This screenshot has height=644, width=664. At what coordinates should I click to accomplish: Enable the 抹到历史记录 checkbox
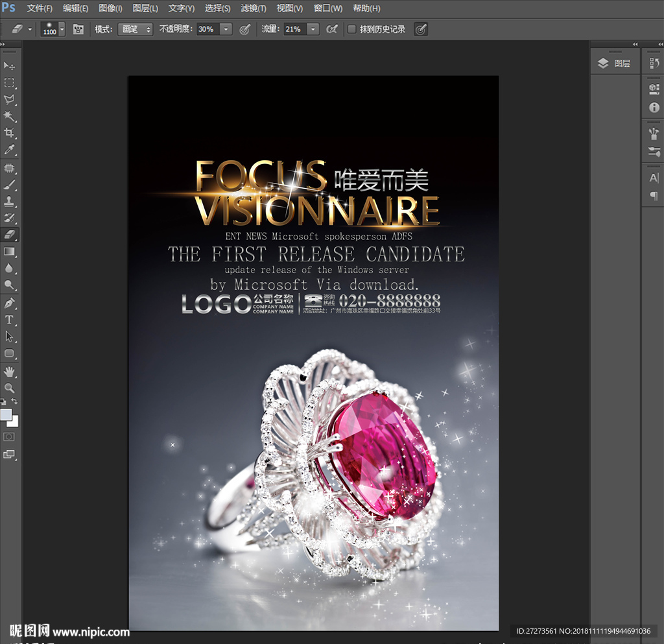pyautogui.click(x=352, y=29)
